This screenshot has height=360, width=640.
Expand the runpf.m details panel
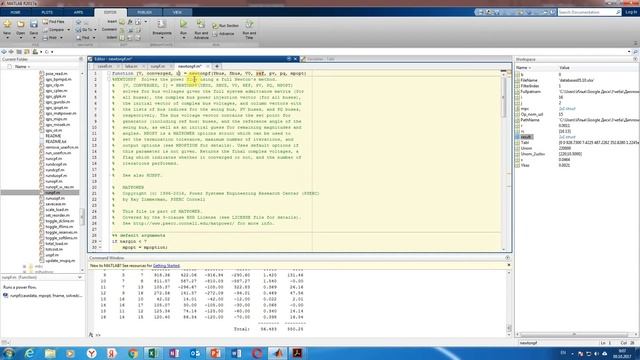[80, 278]
